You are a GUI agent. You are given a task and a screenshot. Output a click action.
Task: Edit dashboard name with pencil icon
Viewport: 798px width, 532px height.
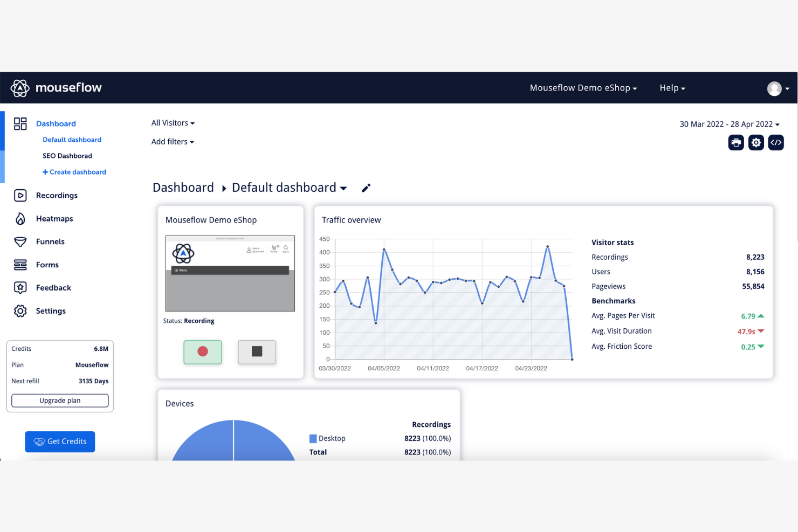pos(366,188)
